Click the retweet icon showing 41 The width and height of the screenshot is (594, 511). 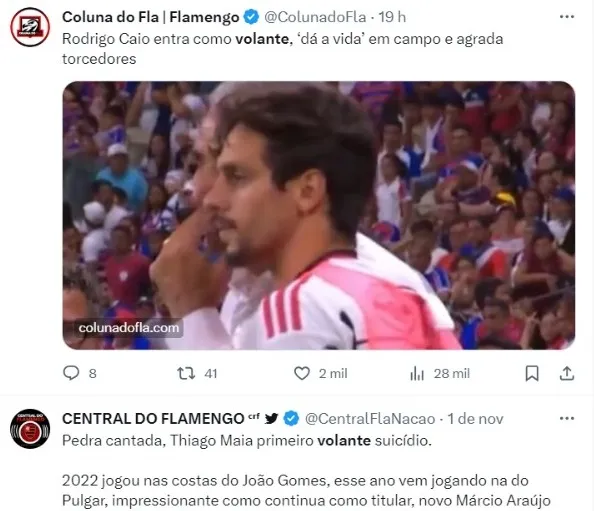(186, 373)
